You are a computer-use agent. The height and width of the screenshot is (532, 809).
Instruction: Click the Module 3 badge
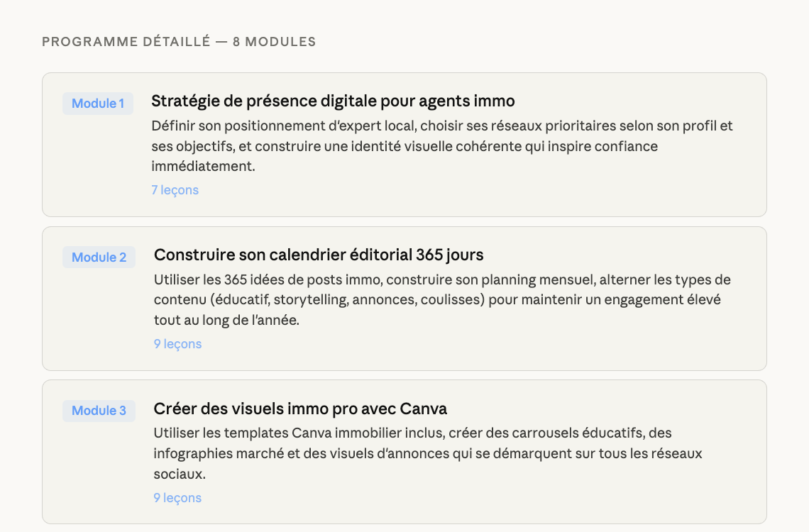(x=99, y=411)
